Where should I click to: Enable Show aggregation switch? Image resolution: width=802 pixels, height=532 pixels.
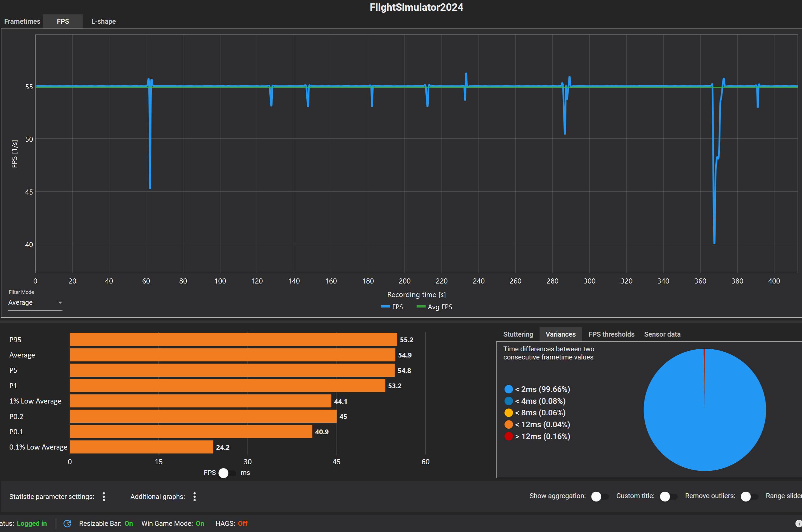click(x=600, y=496)
